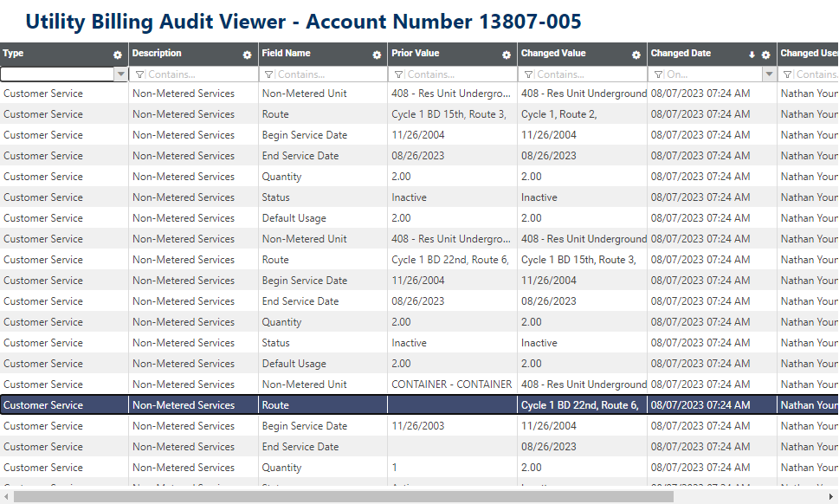The width and height of the screenshot is (839, 504).
Task: Click filter funnel in Field Name column
Action: (268, 74)
